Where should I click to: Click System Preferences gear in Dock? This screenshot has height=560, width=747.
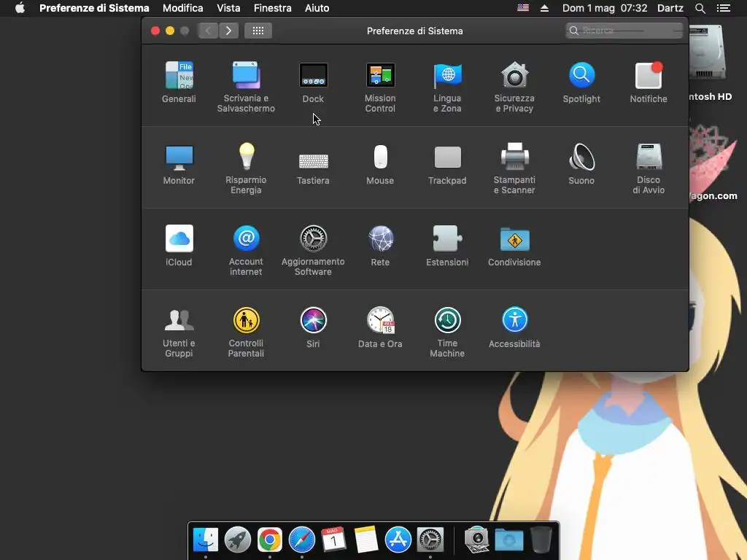coord(430,540)
